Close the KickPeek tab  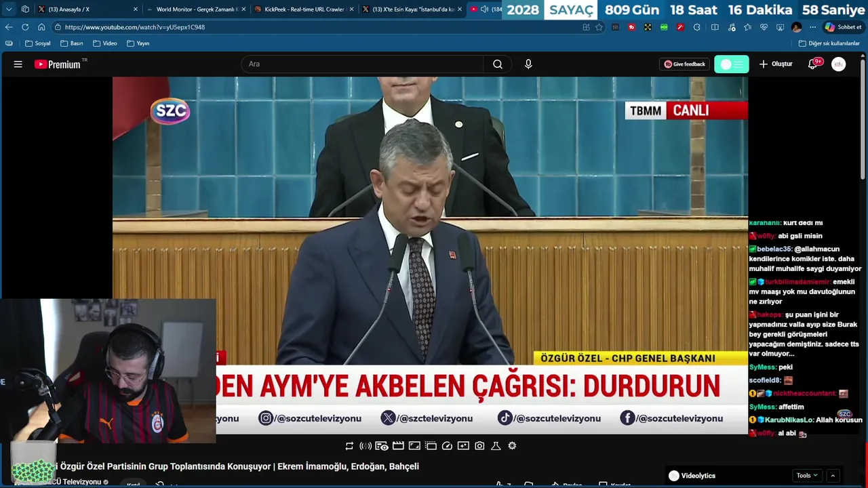click(x=351, y=9)
